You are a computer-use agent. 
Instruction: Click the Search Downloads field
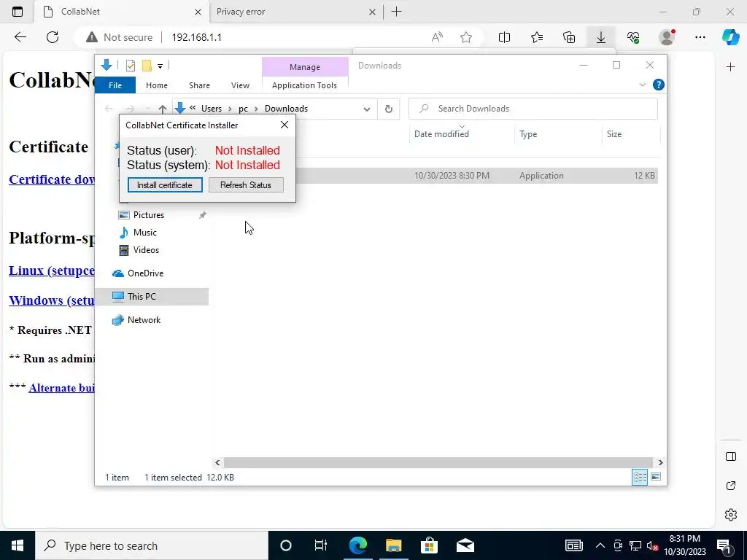point(533,109)
